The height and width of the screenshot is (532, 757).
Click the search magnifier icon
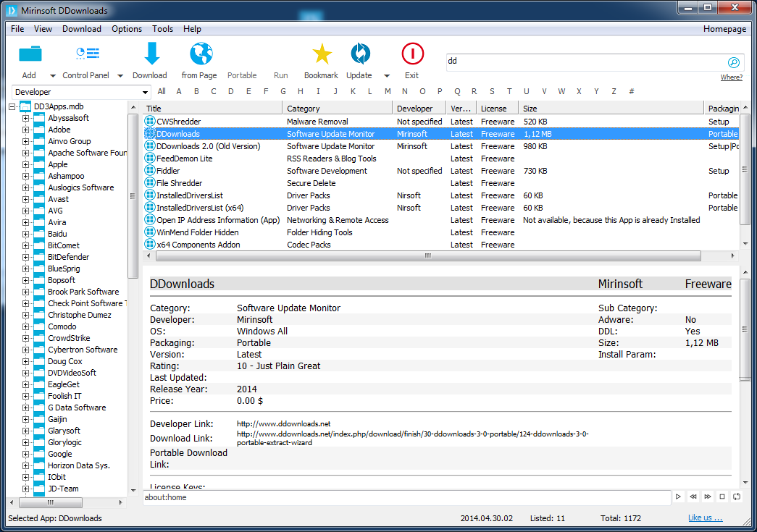pyautogui.click(x=733, y=62)
